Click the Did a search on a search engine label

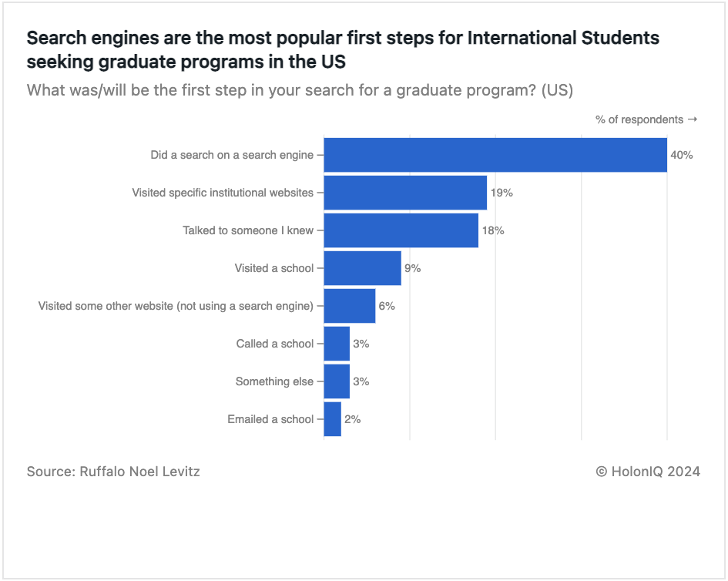pyautogui.click(x=232, y=155)
